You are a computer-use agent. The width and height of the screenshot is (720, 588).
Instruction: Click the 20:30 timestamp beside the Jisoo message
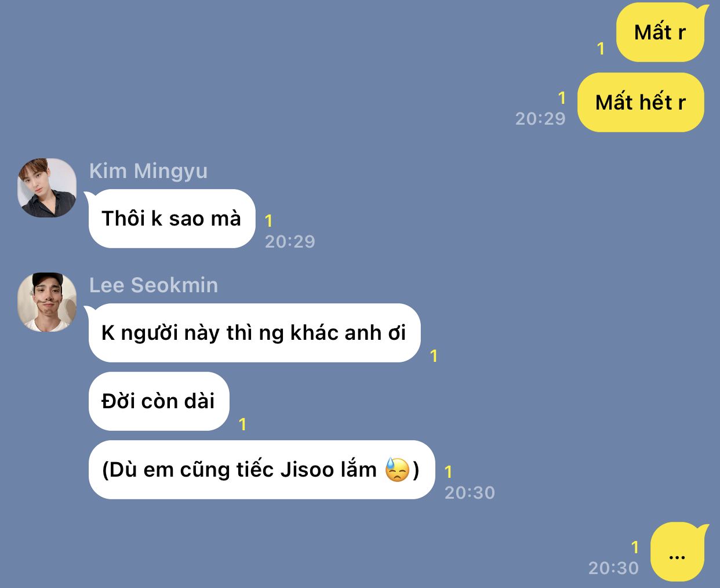click(x=470, y=493)
